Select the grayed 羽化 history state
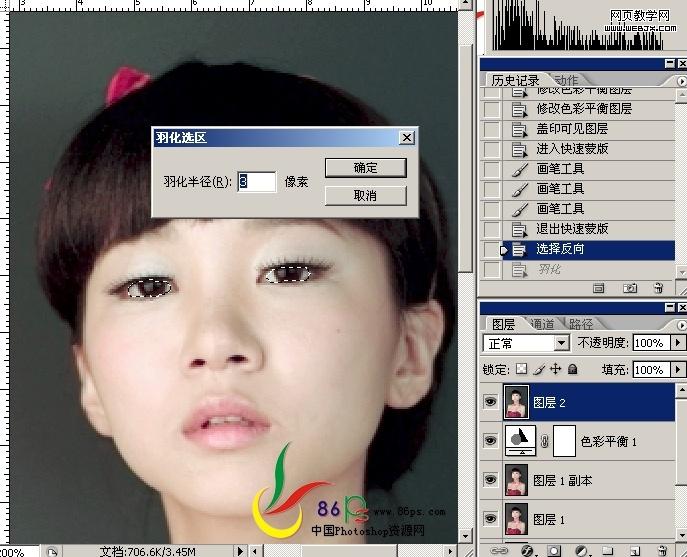This screenshot has width=687, height=557. point(588,270)
